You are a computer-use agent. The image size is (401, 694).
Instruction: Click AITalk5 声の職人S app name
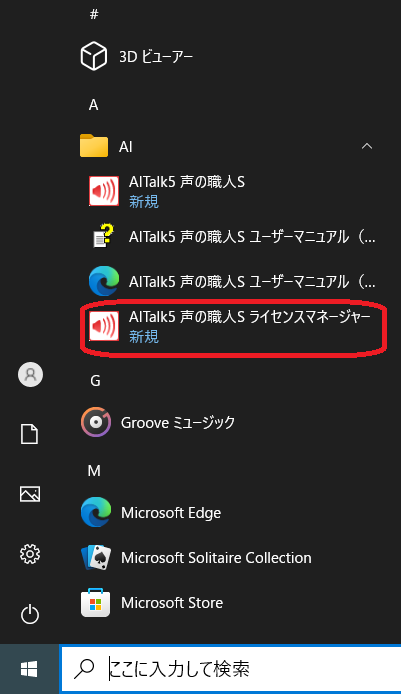coord(187,182)
